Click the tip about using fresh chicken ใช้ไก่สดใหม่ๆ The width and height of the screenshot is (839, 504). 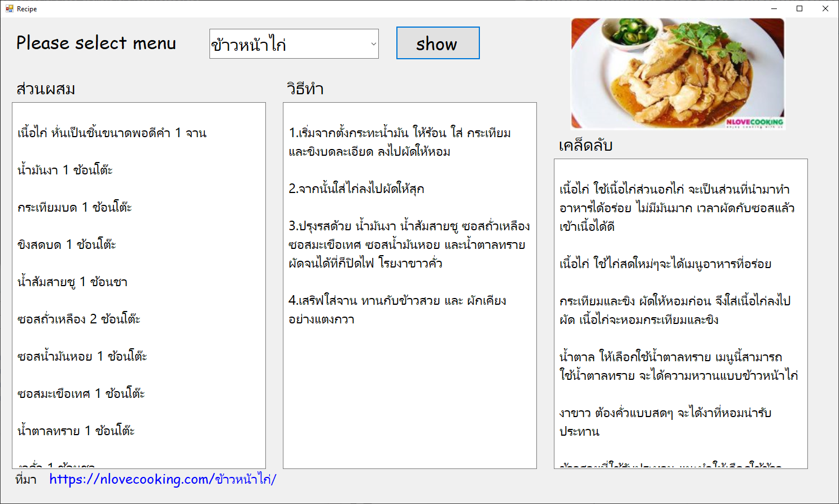(x=665, y=264)
